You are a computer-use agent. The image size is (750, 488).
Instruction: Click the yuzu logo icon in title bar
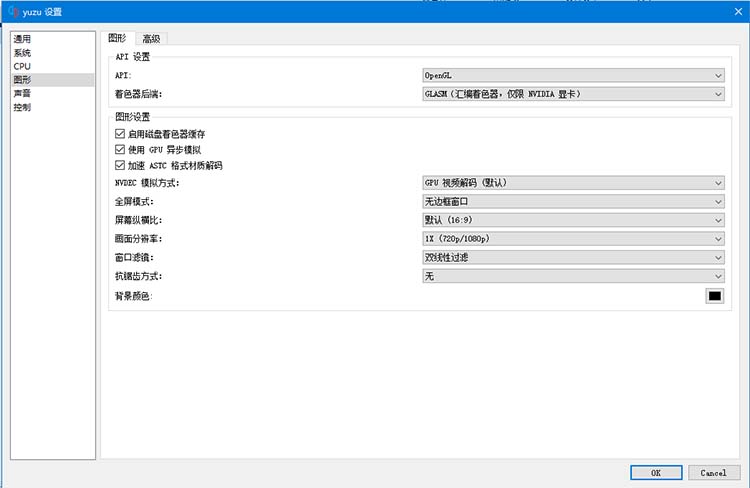14,11
